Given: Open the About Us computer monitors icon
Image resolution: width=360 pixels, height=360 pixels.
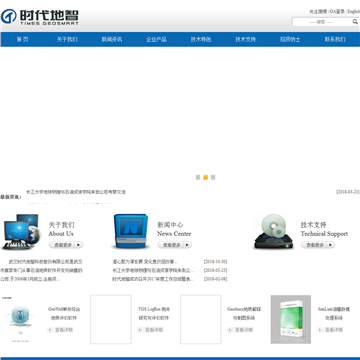Looking at the screenshot, I should [21, 232].
